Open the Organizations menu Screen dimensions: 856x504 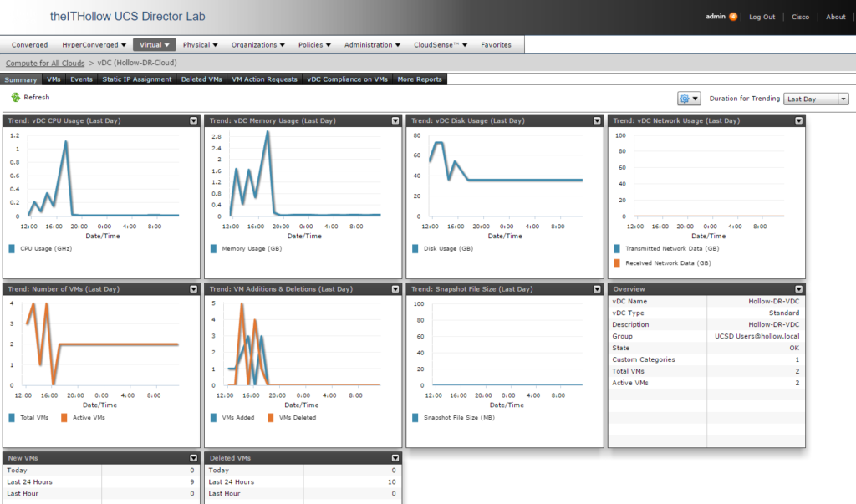point(257,45)
